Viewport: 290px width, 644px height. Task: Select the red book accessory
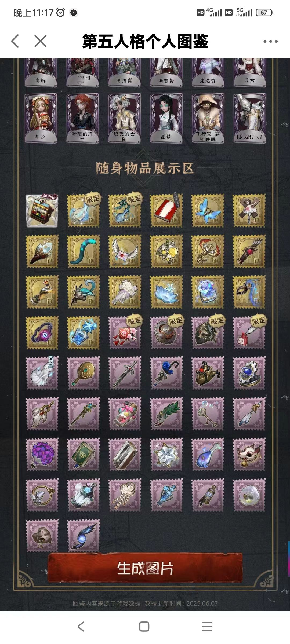pyautogui.click(x=166, y=211)
